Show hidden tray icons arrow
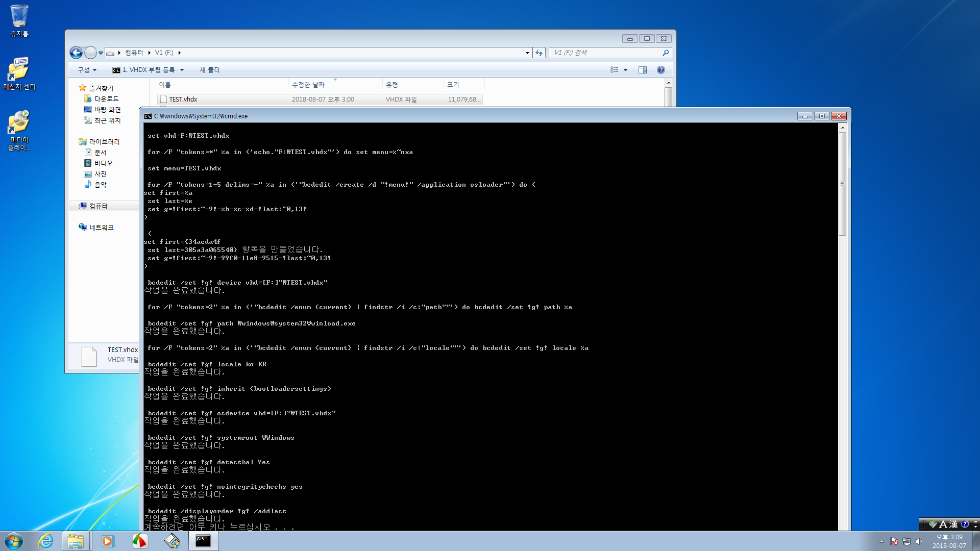980x551 pixels. pos(881,541)
